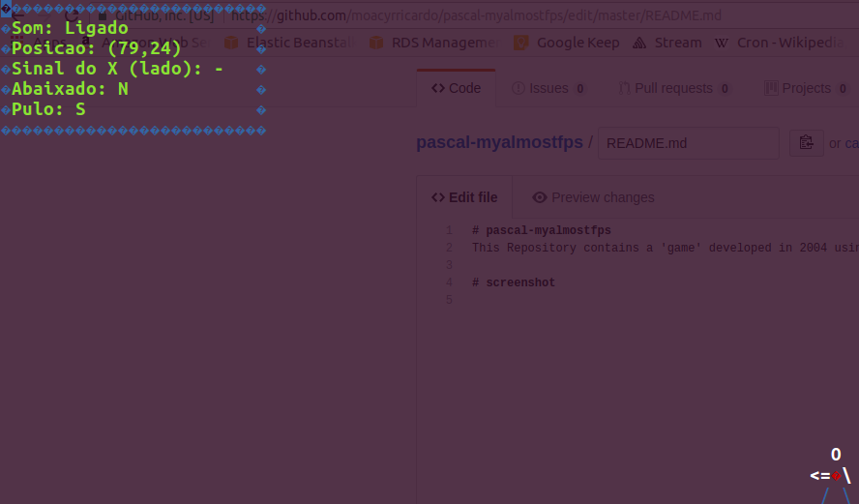Screen dimensions: 859x504
Task: Open the Projects tab
Action: pyautogui.click(x=806, y=88)
